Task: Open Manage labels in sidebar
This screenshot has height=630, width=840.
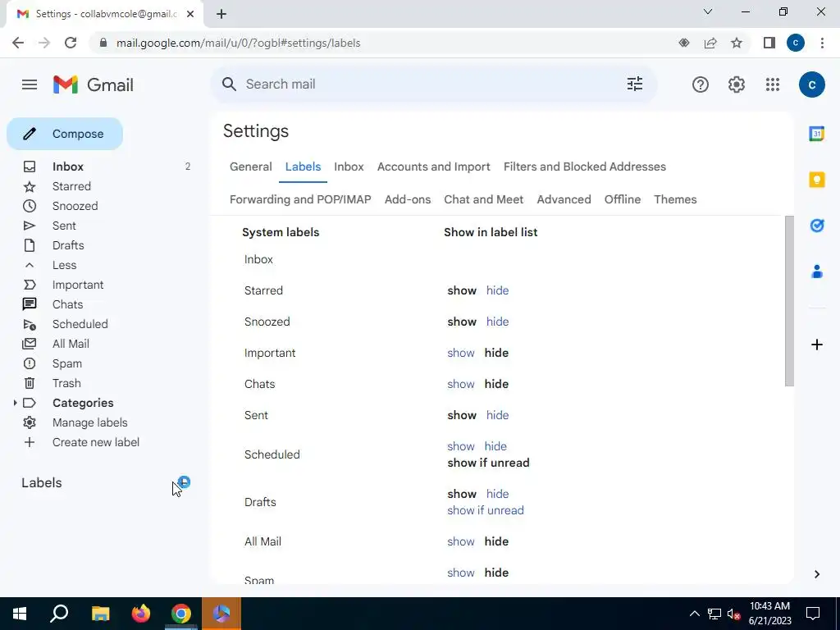Action: coord(90,422)
